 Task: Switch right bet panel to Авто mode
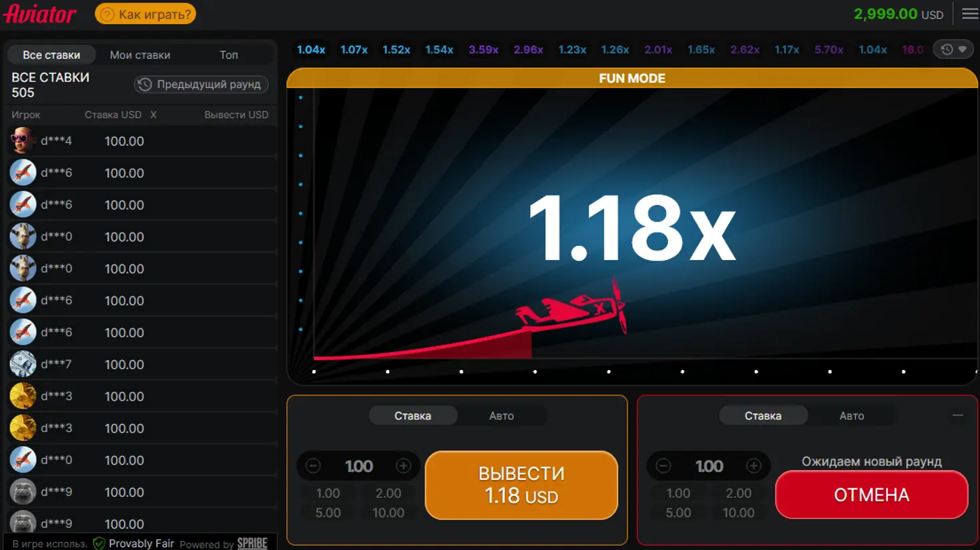[851, 415]
